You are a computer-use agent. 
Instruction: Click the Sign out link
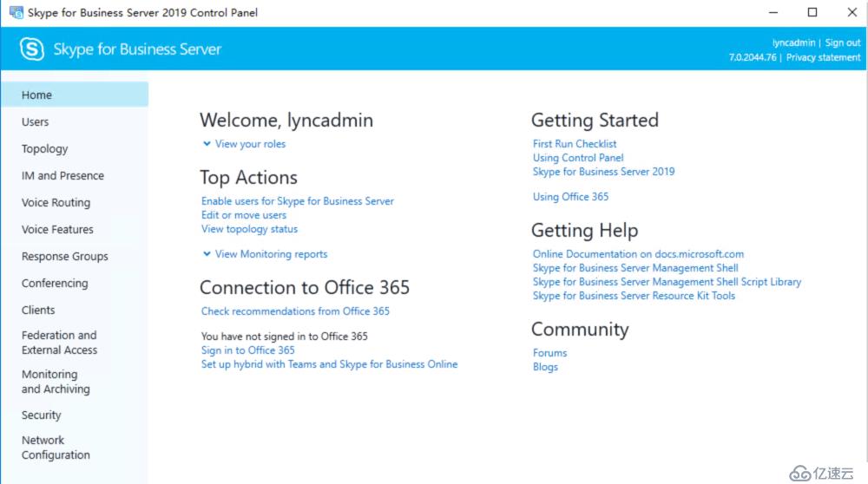843,43
